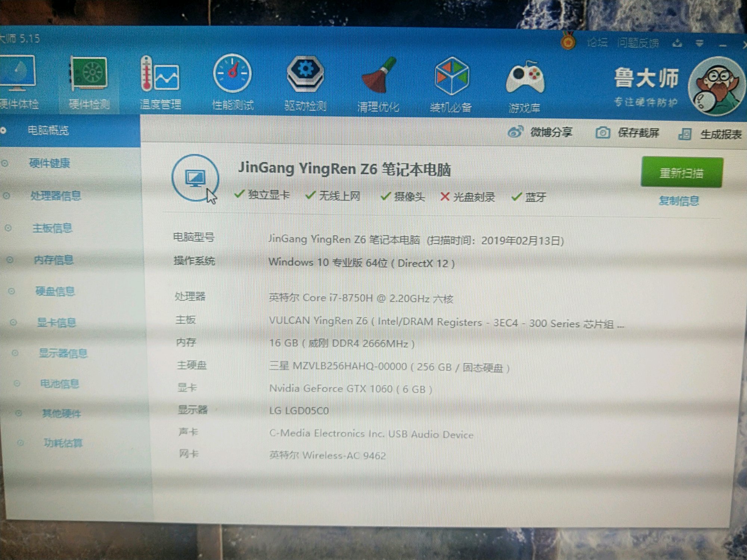Screen dimensions: 747x560
Task: Click the 摄像头 status indicator
Action: [403, 196]
